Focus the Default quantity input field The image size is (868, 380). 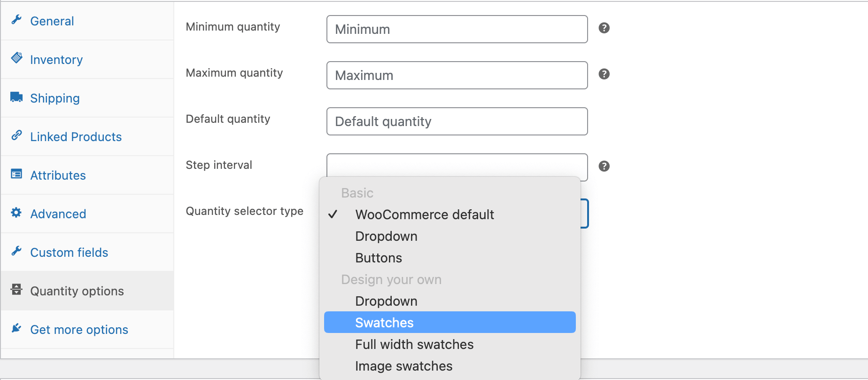pos(457,121)
